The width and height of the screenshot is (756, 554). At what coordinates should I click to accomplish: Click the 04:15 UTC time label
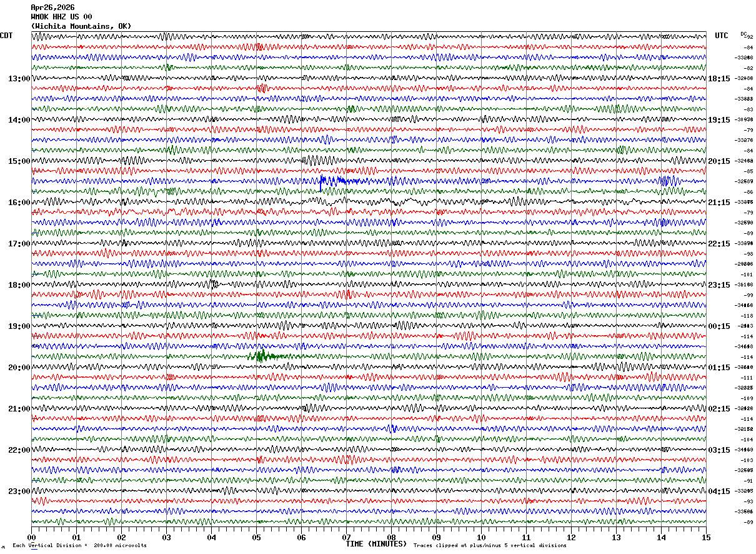(719, 491)
